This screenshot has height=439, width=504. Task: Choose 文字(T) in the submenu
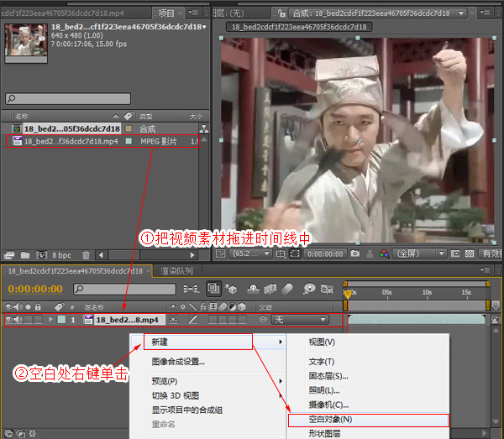[x=322, y=362]
